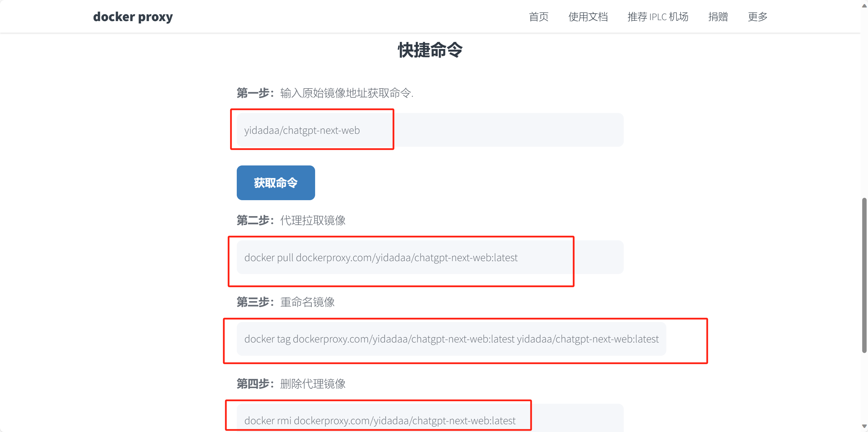Viewport: 868px width, 432px height.
Task: Click the docker tag command box
Action: [x=451, y=339]
